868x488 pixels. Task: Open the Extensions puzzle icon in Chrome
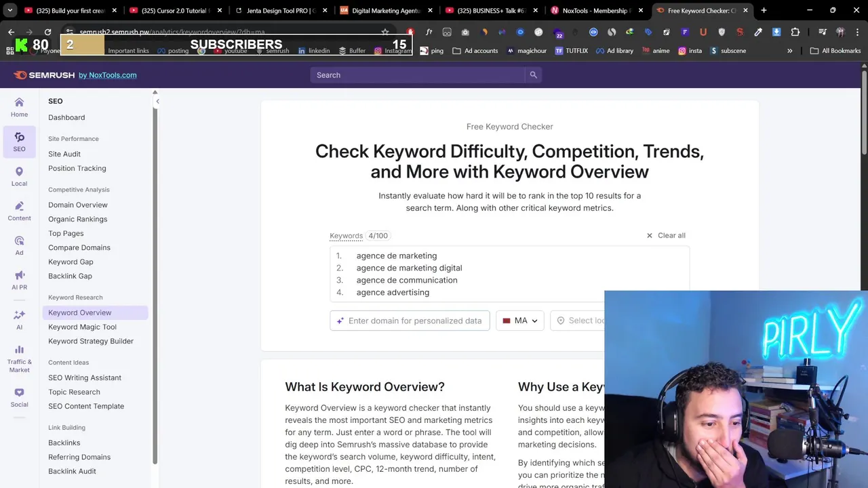point(795,32)
